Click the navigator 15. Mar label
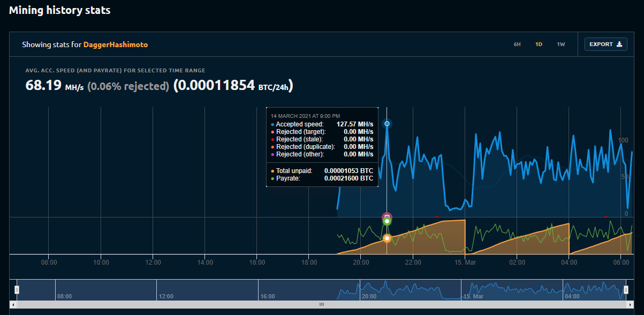 [x=474, y=296]
